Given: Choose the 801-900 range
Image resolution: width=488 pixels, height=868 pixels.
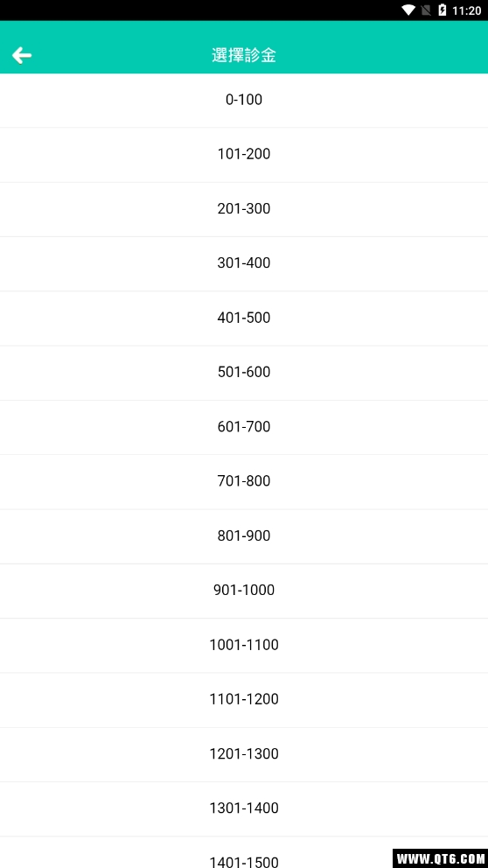Looking at the screenshot, I should (x=244, y=536).
